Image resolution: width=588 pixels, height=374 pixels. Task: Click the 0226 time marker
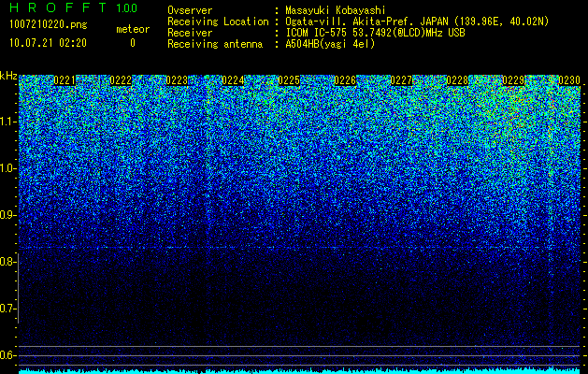(x=345, y=80)
